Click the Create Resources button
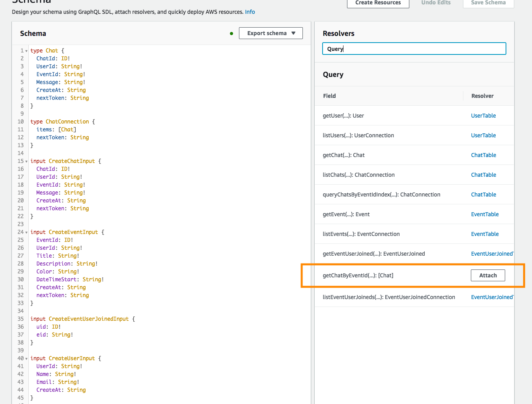532x404 pixels. tap(378, 3)
